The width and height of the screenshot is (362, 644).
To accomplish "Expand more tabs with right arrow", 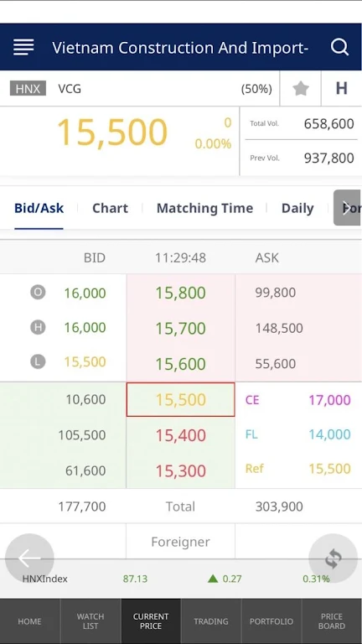I will [347, 208].
